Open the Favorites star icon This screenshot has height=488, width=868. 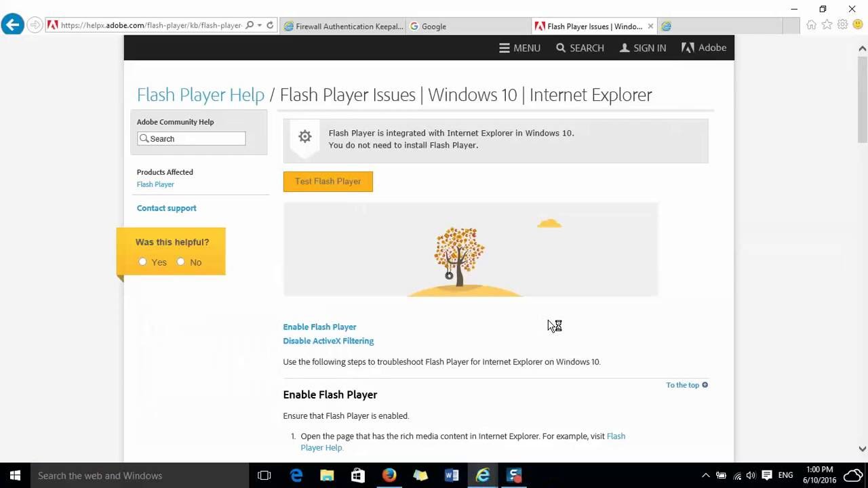827,25
